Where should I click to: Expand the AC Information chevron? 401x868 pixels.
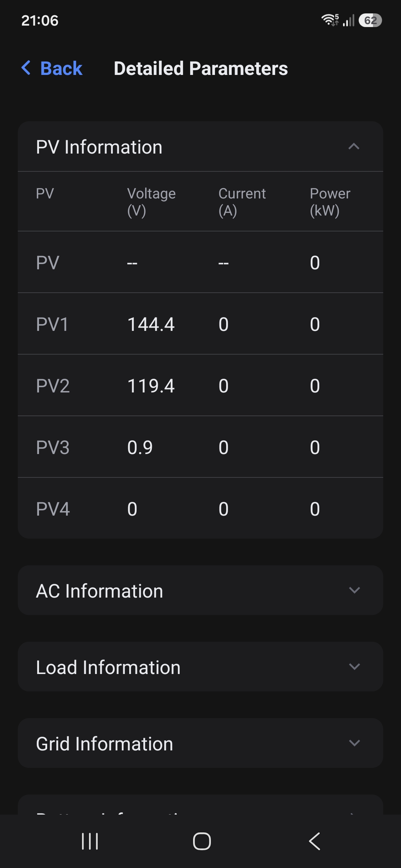point(355,590)
